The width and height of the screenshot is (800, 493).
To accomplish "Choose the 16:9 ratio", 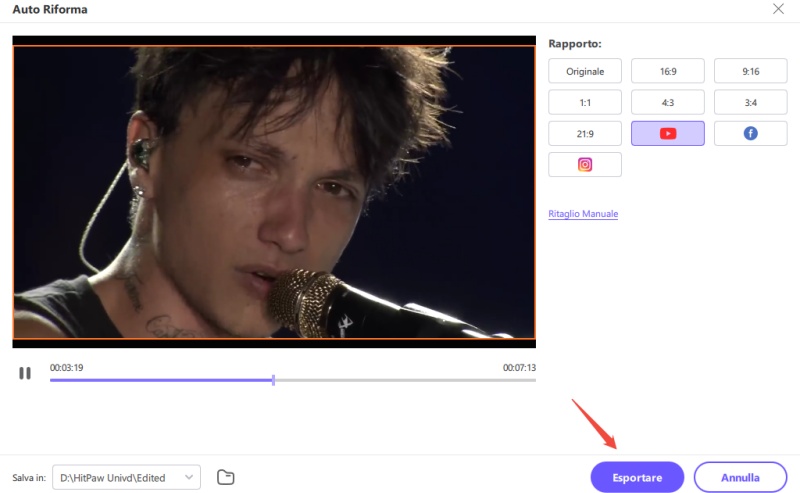I will [667, 71].
